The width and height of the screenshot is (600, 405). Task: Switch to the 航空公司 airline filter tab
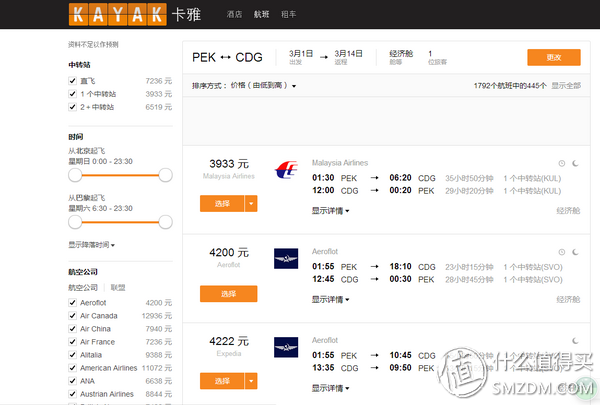(x=83, y=287)
